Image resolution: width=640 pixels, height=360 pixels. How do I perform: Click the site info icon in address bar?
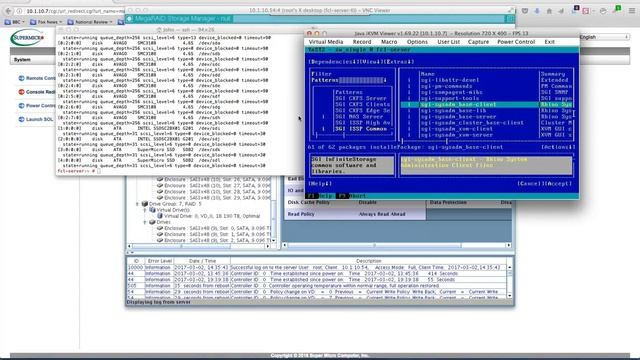(x=19, y=11)
